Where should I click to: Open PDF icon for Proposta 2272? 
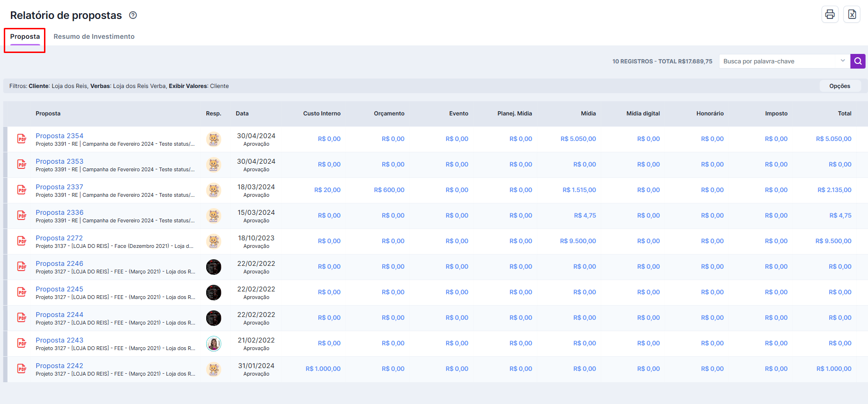click(x=22, y=241)
